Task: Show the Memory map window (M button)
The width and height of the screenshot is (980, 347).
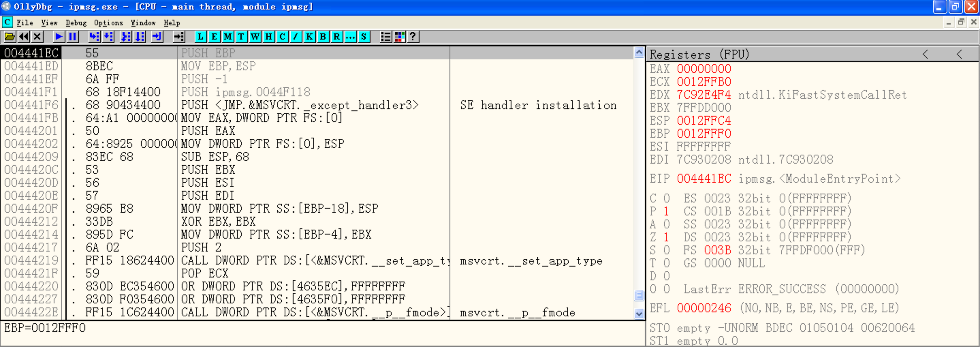Action: pyautogui.click(x=228, y=36)
